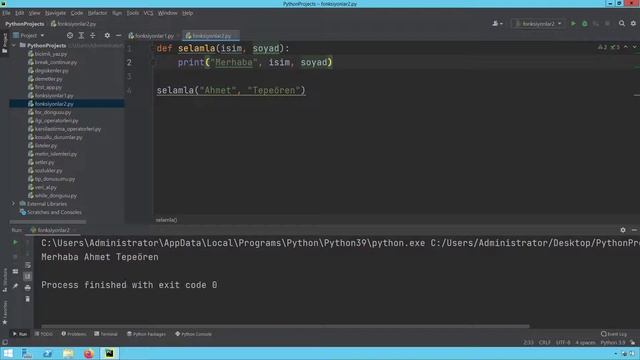Open the user account icon menu
The width and height of the screenshot is (640, 360).
tap(497, 24)
